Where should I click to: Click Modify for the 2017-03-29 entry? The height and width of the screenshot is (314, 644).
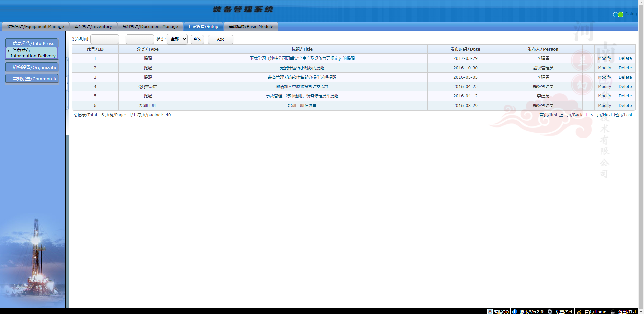point(604,58)
